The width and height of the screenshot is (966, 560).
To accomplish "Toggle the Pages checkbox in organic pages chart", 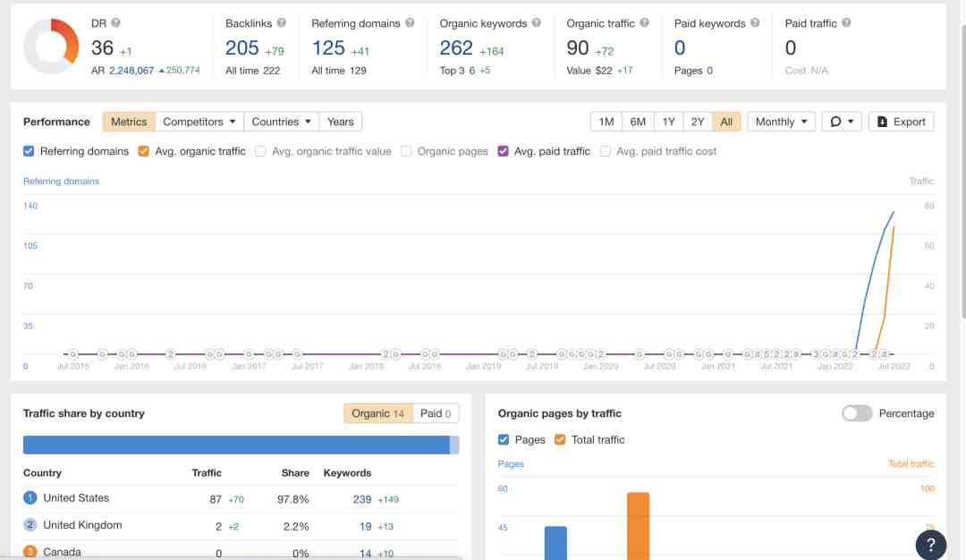I will (x=504, y=439).
